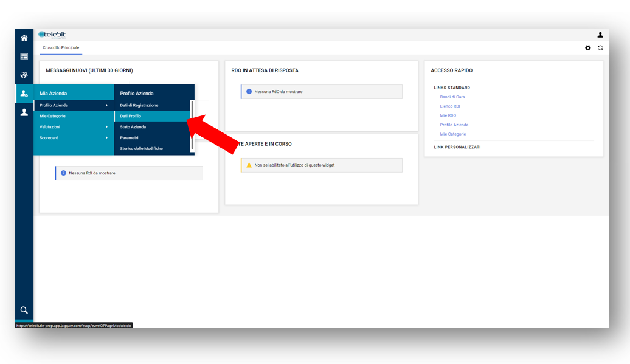The height and width of the screenshot is (364, 630).
Task: Open the Bandi di Gara quick link
Action: coord(452,97)
